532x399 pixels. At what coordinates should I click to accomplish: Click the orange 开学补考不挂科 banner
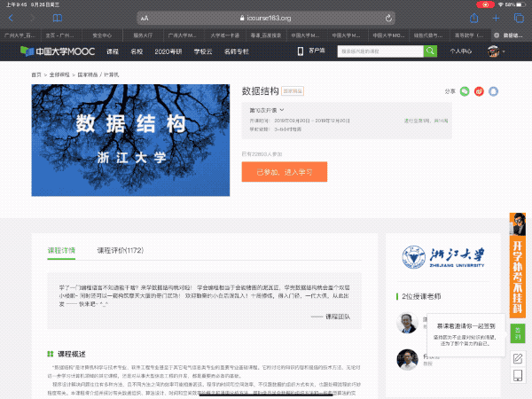pyautogui.click(x=518, y=265)
